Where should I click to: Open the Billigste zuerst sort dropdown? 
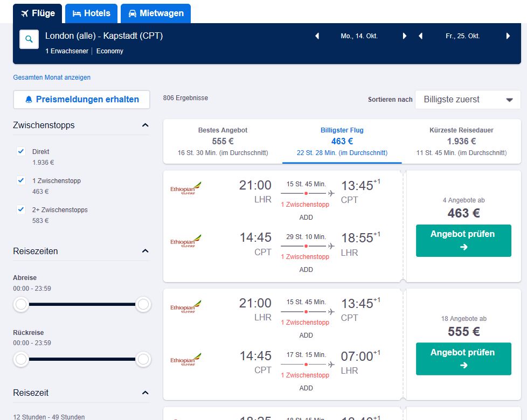pos(468,100)
